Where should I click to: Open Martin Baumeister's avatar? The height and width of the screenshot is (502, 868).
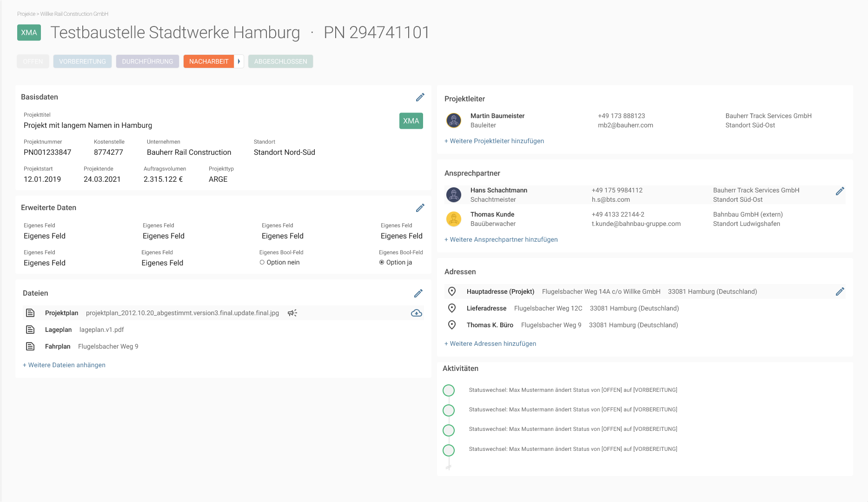point(454,120)
